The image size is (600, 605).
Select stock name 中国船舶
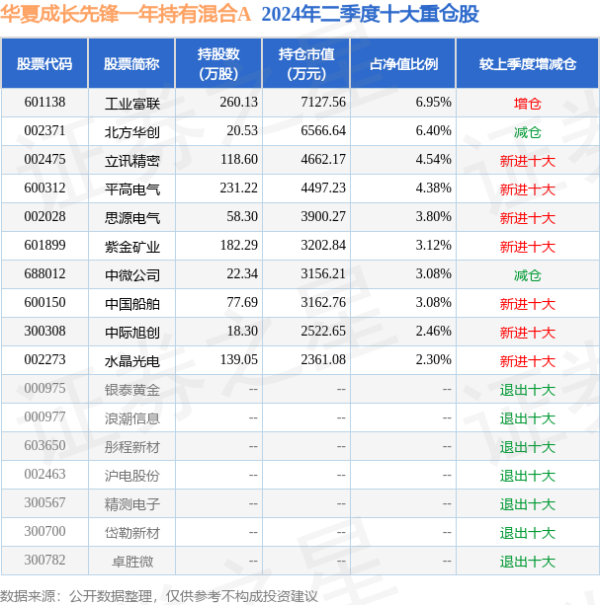point(132,303)
